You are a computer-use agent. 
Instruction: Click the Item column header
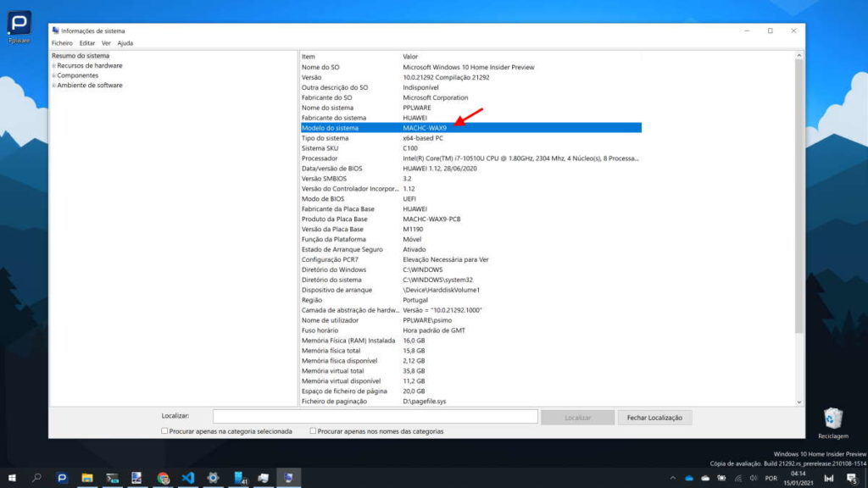click(x=309, y=57)
